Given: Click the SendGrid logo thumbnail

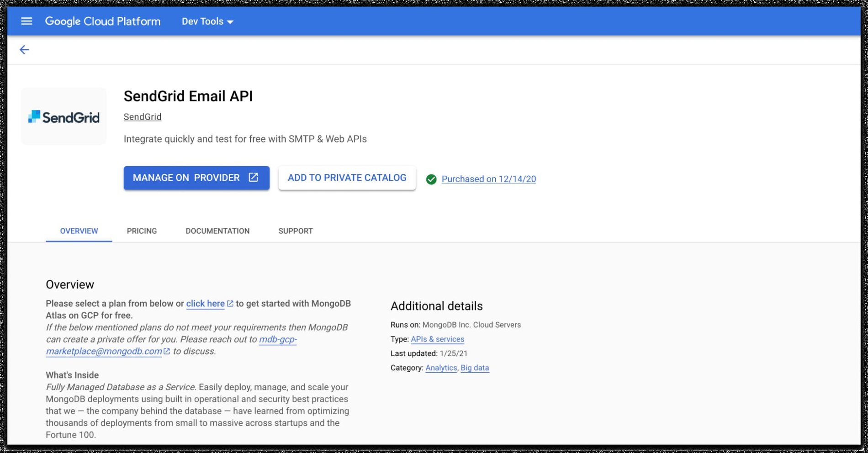Looking at the screenshot, I should click(64, 116).
